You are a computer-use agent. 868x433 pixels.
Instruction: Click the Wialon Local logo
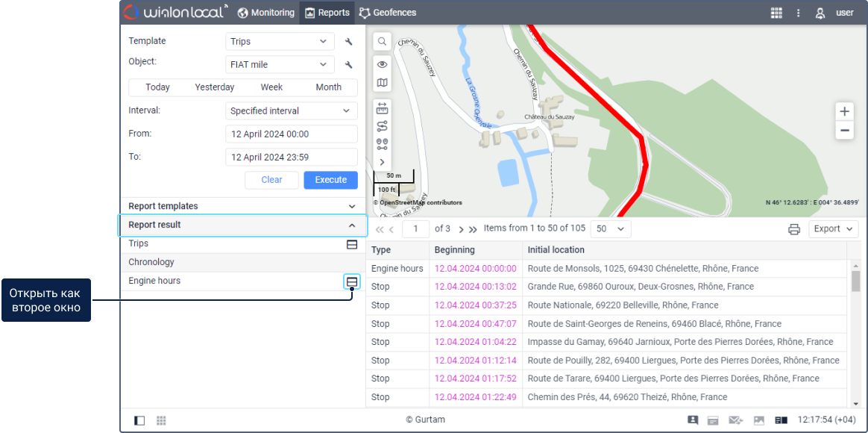(176, 12)
